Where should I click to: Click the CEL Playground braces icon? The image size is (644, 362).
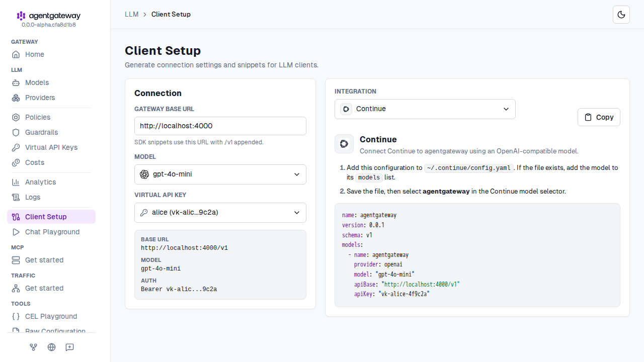click(x=16, y=316)
